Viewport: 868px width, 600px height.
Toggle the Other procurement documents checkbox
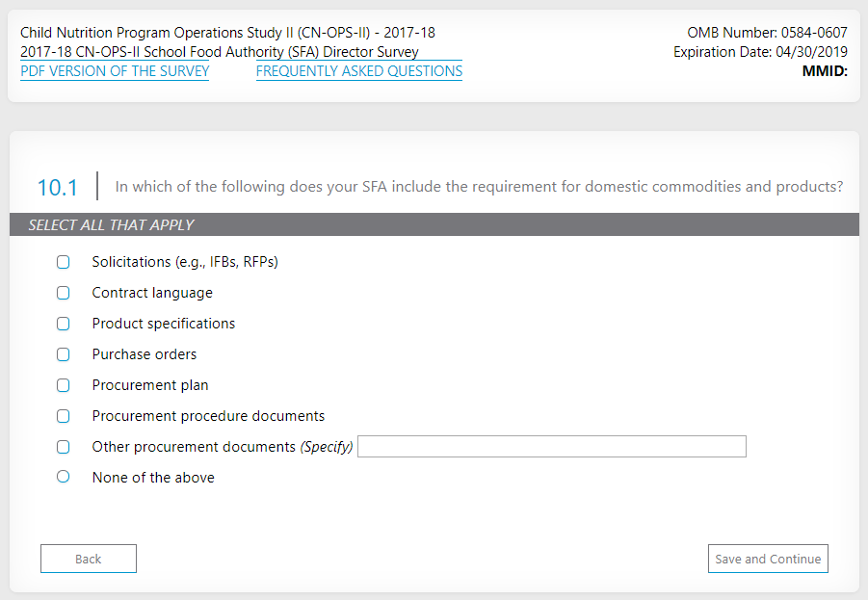(x=64, y=447)
